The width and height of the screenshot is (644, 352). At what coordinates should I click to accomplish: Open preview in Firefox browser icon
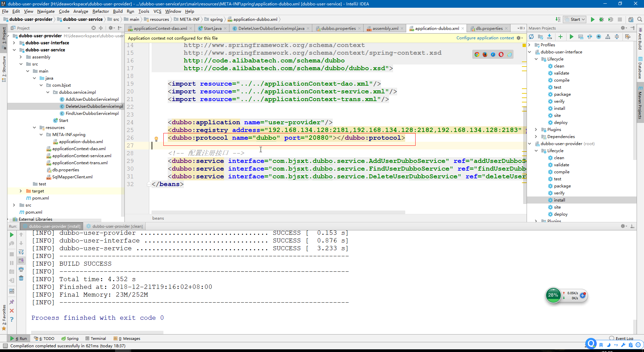pos(485,54)
